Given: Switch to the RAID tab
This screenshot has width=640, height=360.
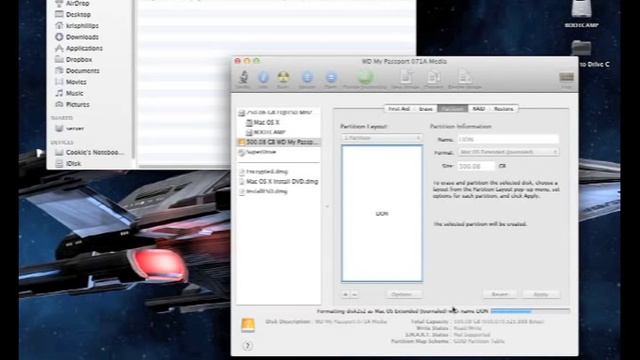Looking at the screenshot, I should click(478, 109).
